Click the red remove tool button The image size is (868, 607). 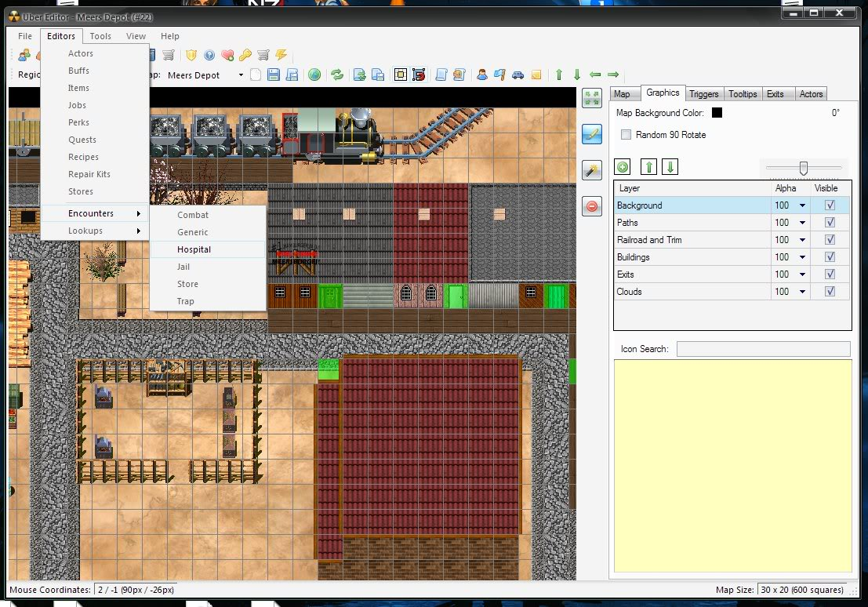click(x=592, y=206)
